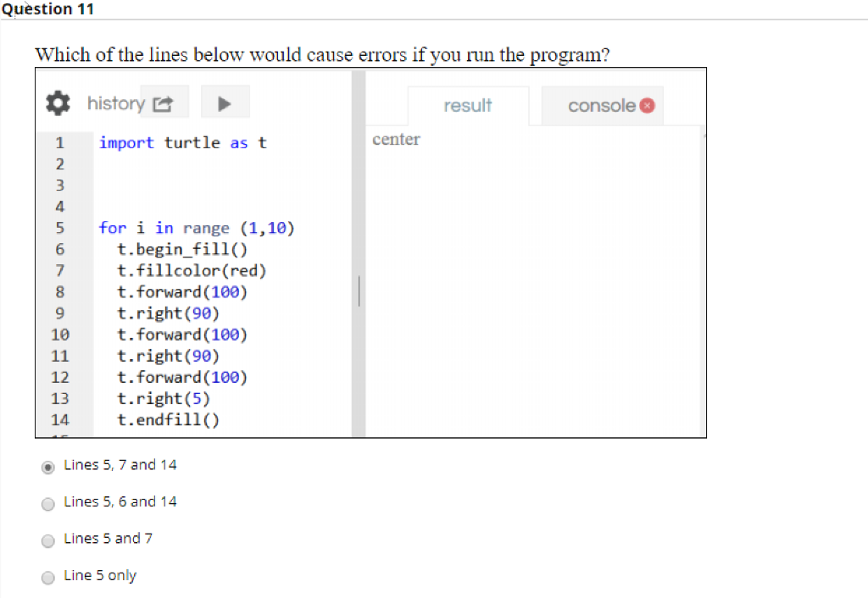Place cursor on the import turtle line
The width and height of the screenshot is (868, 598).
click(x=181, y=142)
